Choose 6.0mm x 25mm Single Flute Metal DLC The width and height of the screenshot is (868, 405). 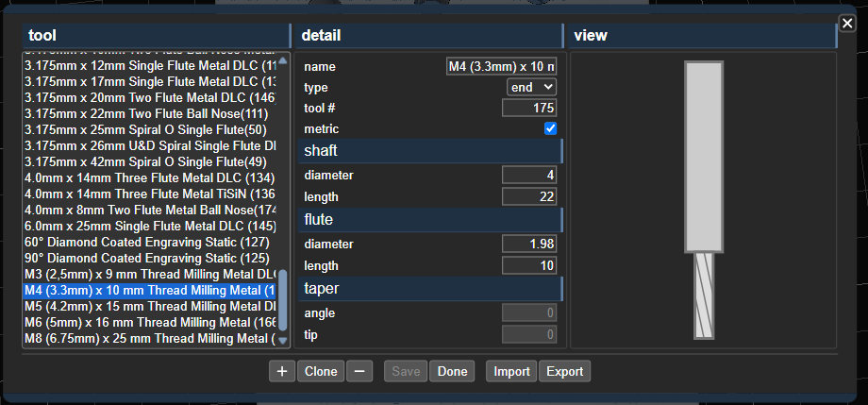(x=149, y=226)
